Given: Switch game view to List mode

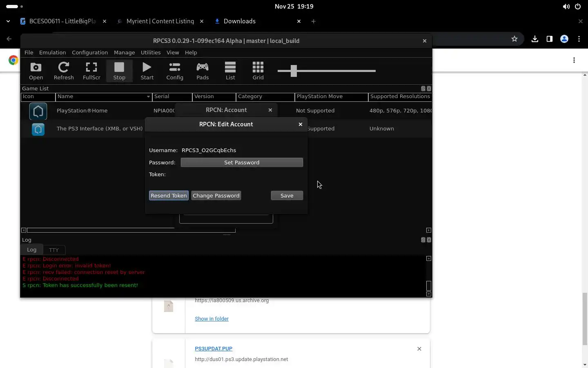Looking at the screenshot, I should (230, 71).
